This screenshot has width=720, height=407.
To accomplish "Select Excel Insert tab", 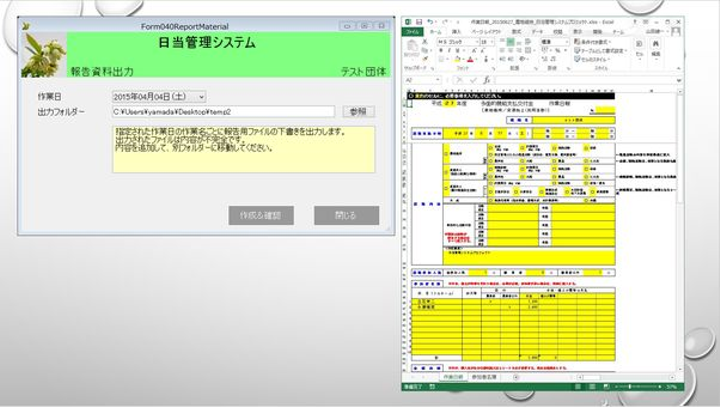I will (456, 32).
